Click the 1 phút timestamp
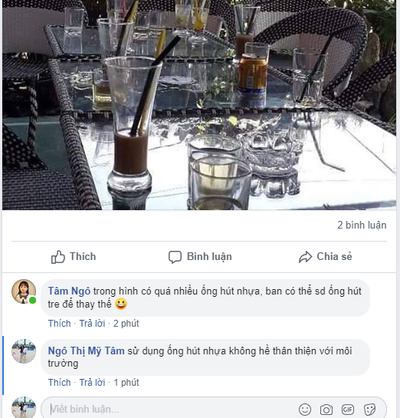Image resolution: width=400 pixels, height=418 pixels. 126,382
